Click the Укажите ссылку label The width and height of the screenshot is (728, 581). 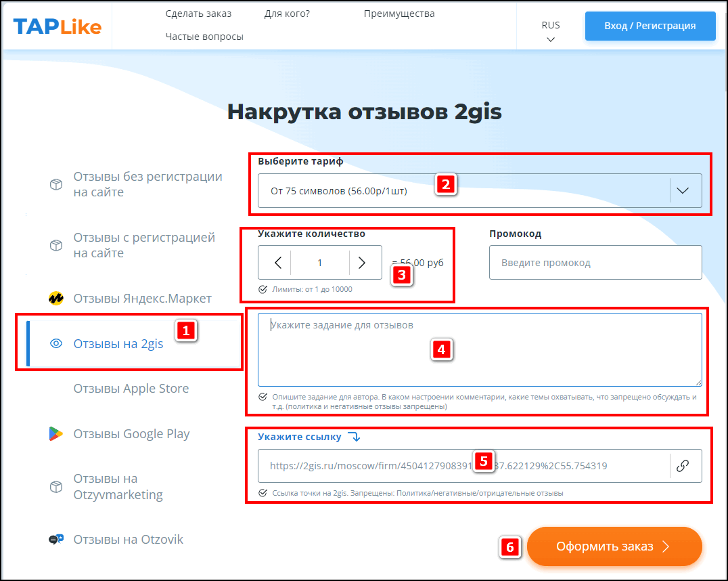[300, 437]
